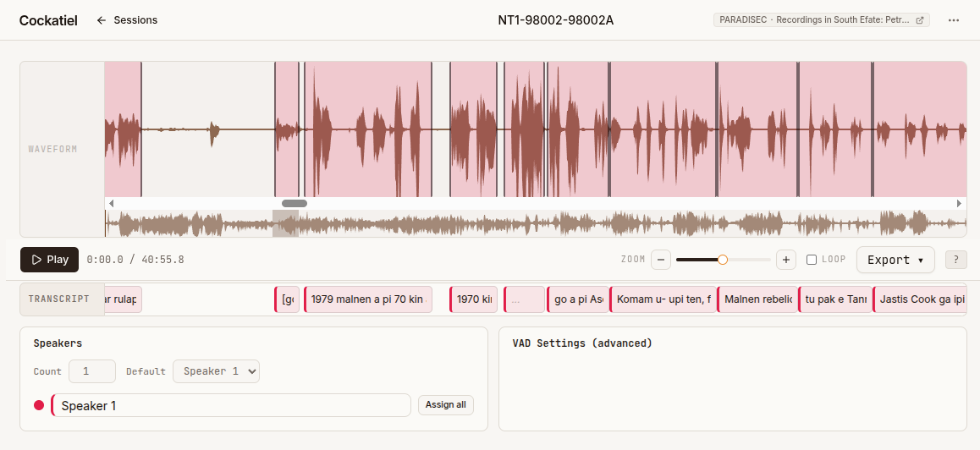
Task: Click the waveform scroll left arrow
Action: [111, 203]
